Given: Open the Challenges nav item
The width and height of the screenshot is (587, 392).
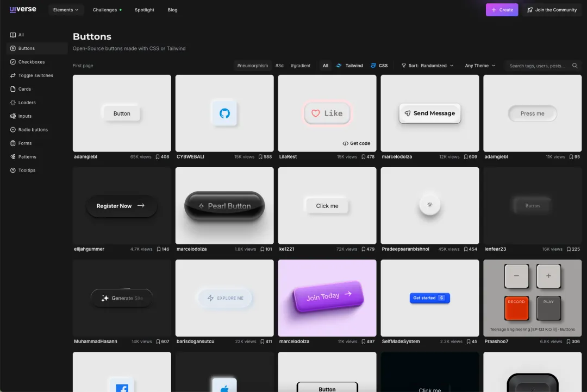Looking at the screenshot, I should pos(107,10).
